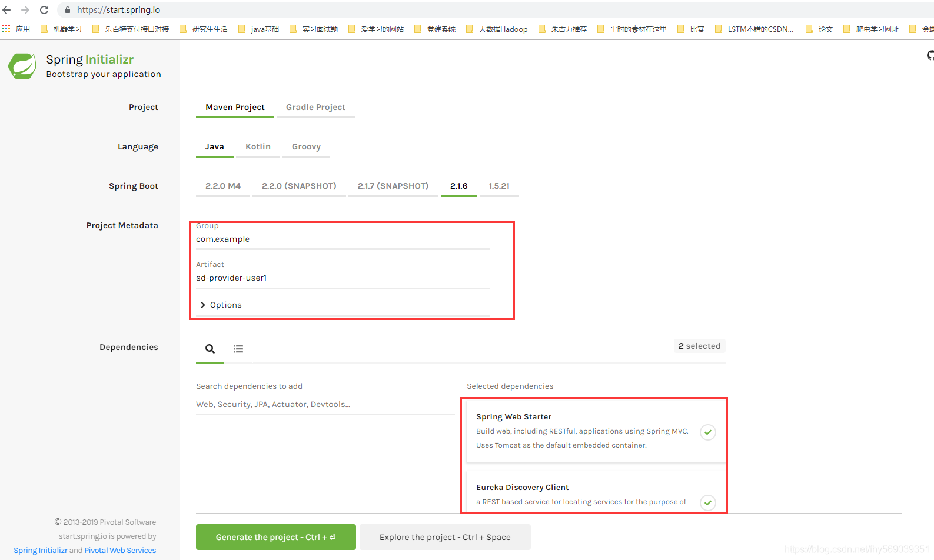Open the Spring Initializr footer link
The height and width of the screenshot is (560, 934).
point(41,551)
